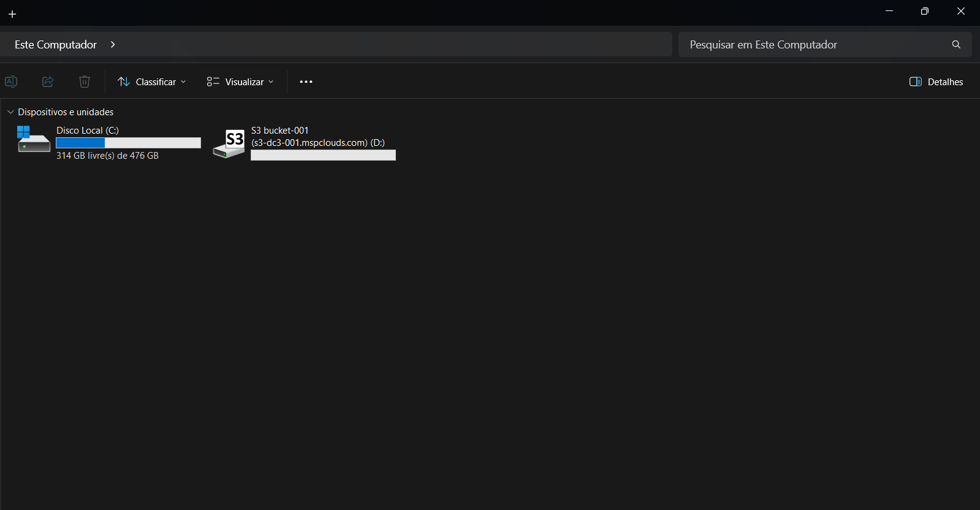
Task: Expand the chevron after Este Computador
Action: click(113, 45)
